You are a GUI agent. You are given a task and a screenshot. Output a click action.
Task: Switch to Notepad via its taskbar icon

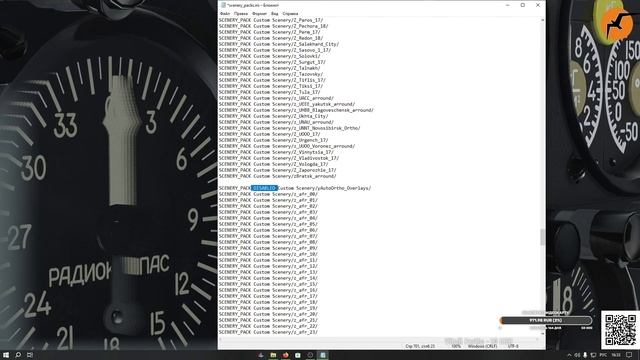pyautogui.click(x=322, y=355)
